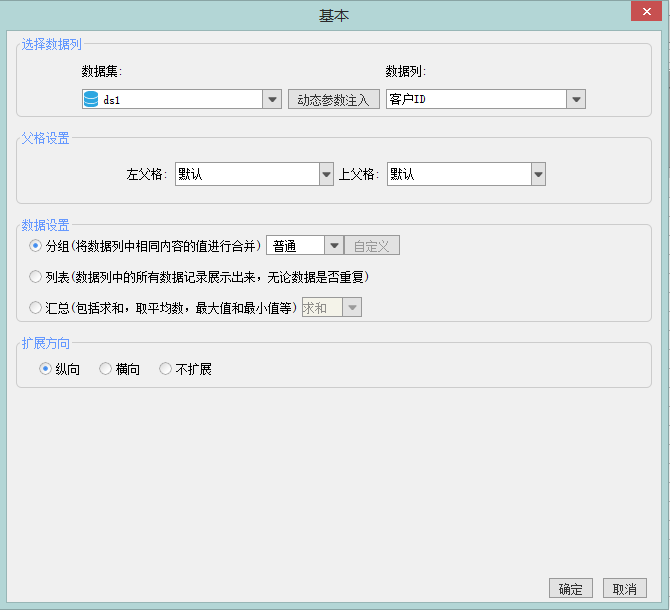
Task: Open the 求和 summary dropdown
Action: pos(352,307)
